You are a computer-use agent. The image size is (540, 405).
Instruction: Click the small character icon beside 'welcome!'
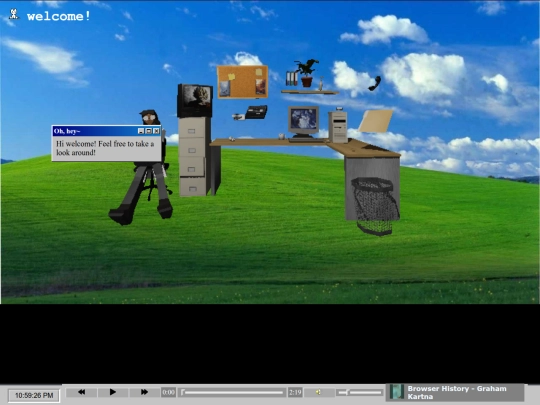[x=14, y=14]
